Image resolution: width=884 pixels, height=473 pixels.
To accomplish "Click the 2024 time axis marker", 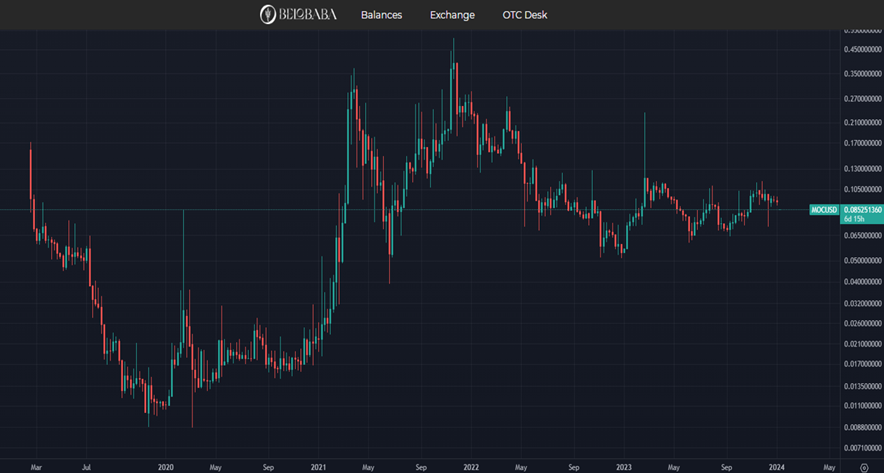I will (777, 466).
